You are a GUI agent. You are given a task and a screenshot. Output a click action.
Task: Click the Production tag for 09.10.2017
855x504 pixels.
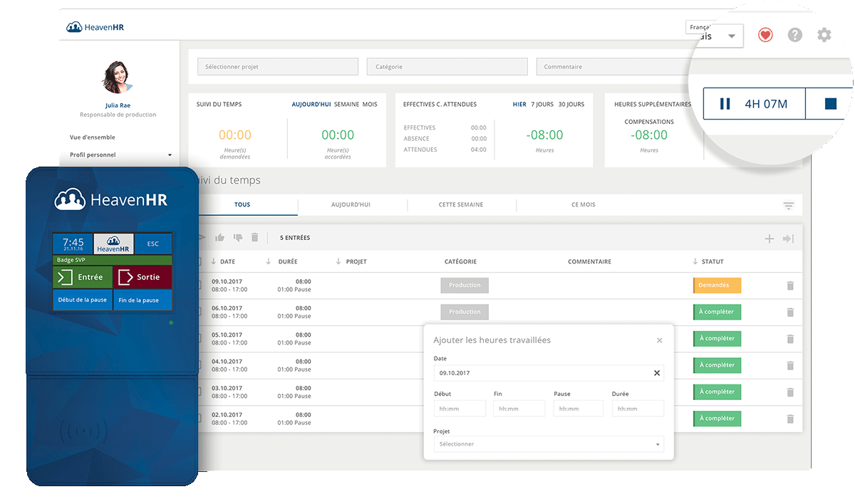coord(465,285)
